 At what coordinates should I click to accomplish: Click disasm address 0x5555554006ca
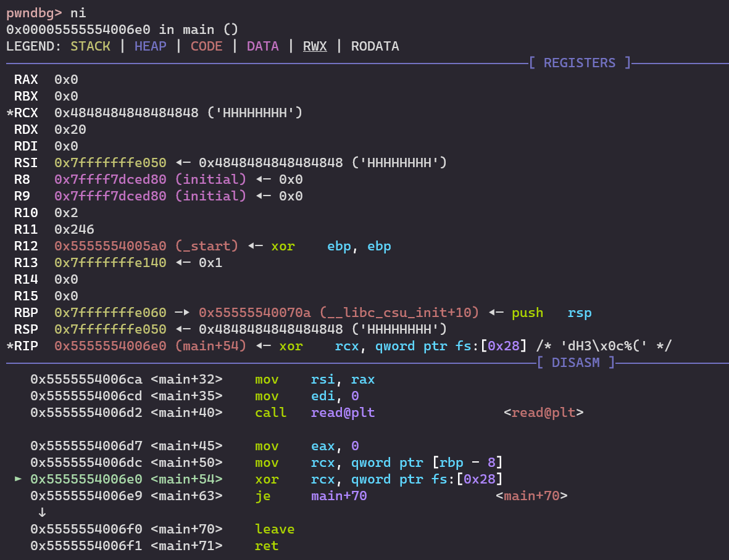[86, 379]
